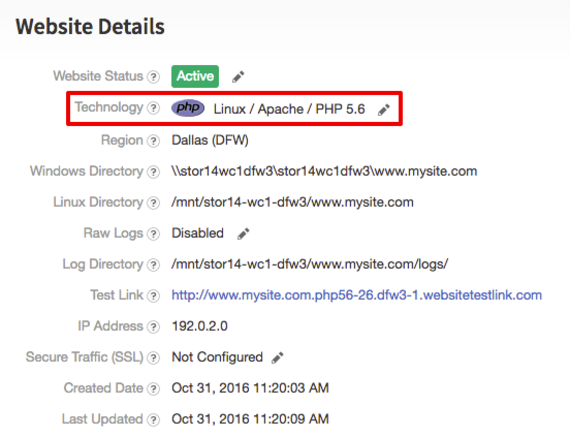Click the Raw Logs edit pencil icon

[243, 234]
